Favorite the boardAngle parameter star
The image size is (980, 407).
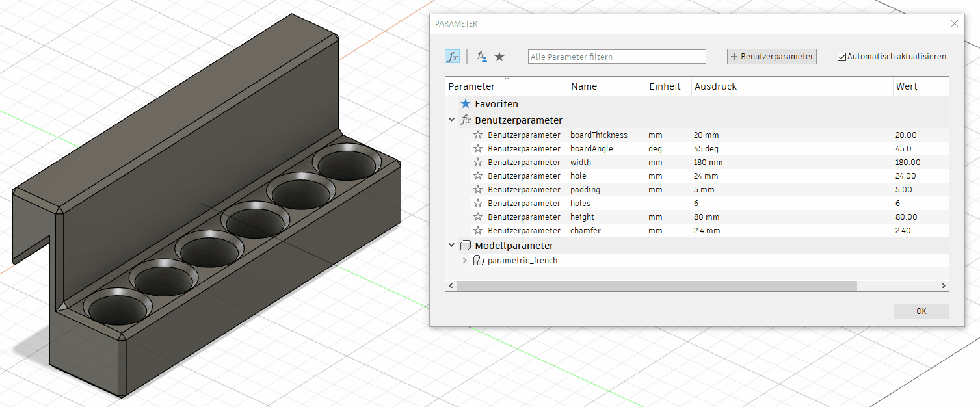coord(478,149)
